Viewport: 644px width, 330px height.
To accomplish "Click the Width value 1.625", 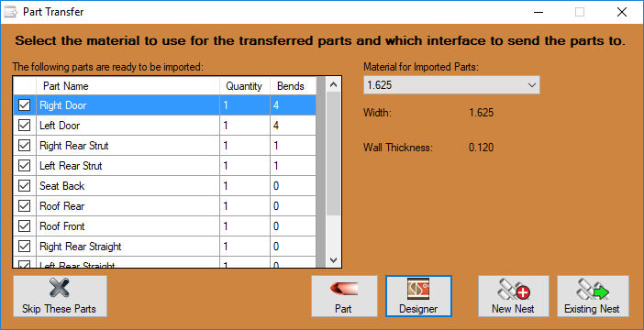I will (x=482, y=113).
